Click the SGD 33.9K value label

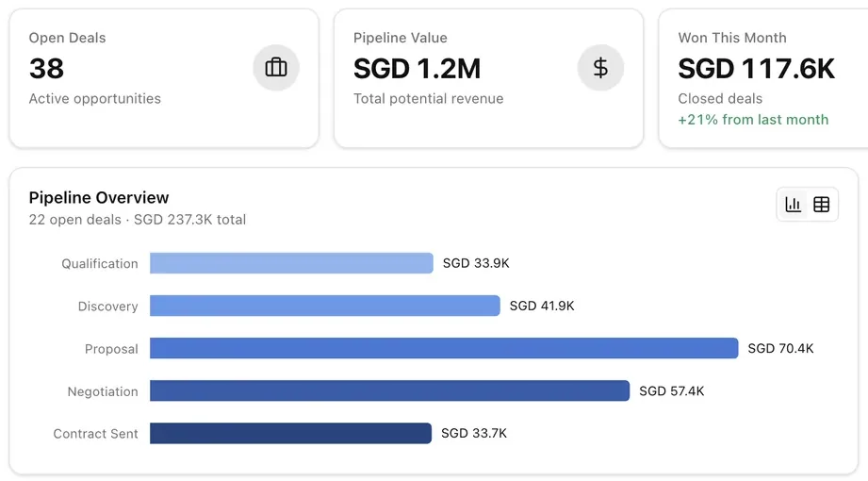point(476,263)
